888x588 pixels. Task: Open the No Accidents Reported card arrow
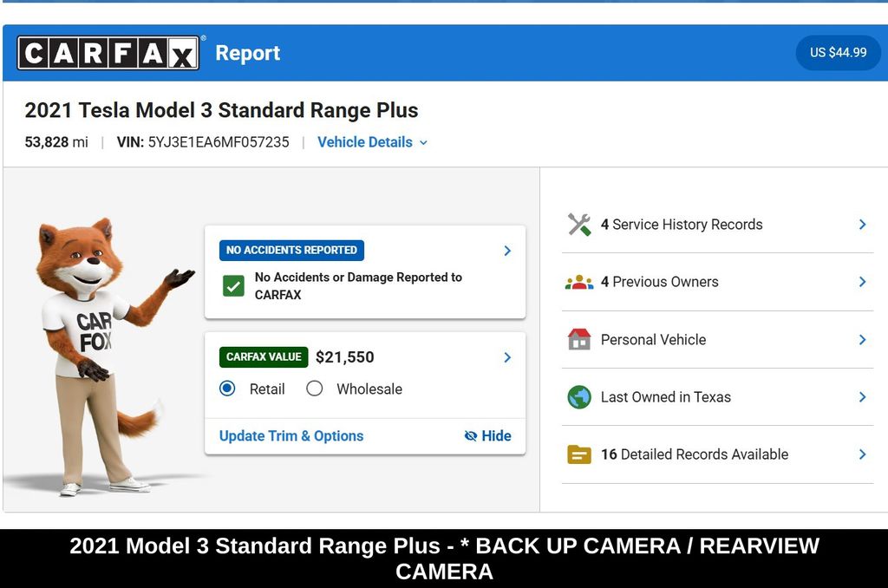(507, 251)
